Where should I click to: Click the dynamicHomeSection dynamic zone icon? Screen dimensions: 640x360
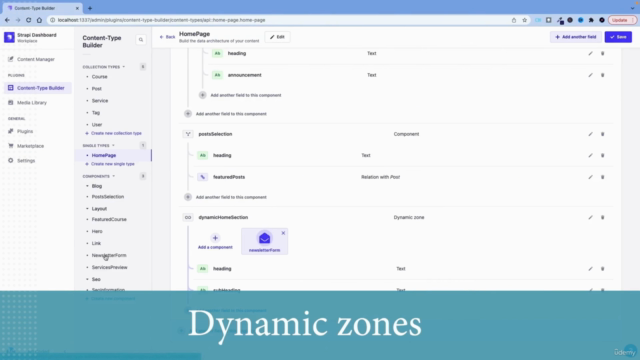[188, 218]
